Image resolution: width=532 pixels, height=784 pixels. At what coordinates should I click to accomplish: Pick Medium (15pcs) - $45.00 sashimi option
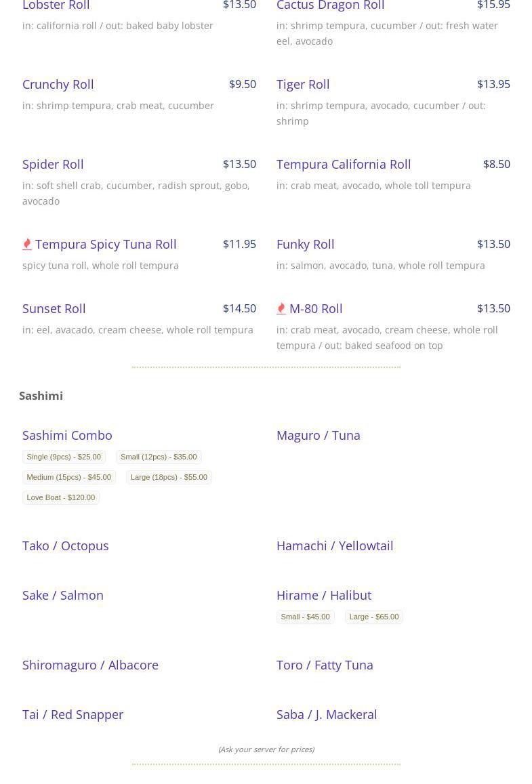(68, 477)
